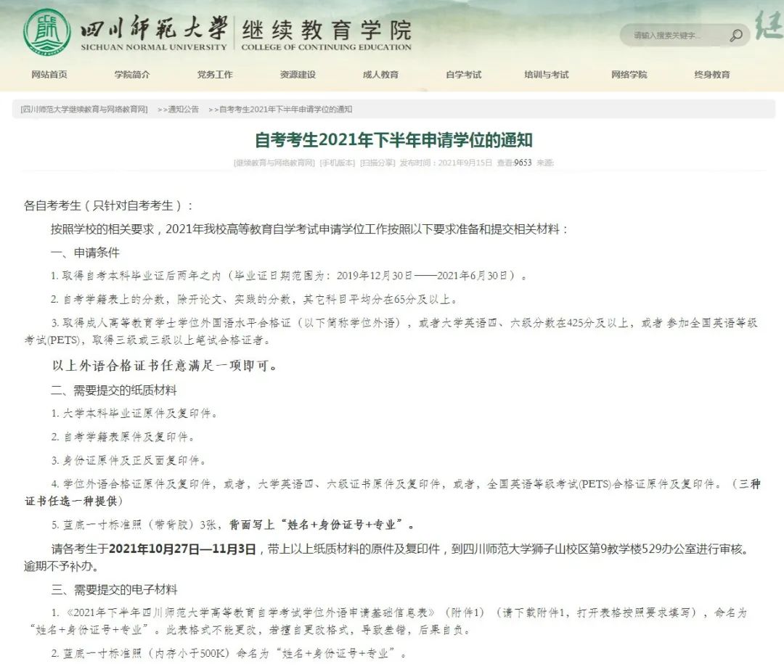Open the 成人教育 section
Screen dimensions: 784x672
point(381,74)
